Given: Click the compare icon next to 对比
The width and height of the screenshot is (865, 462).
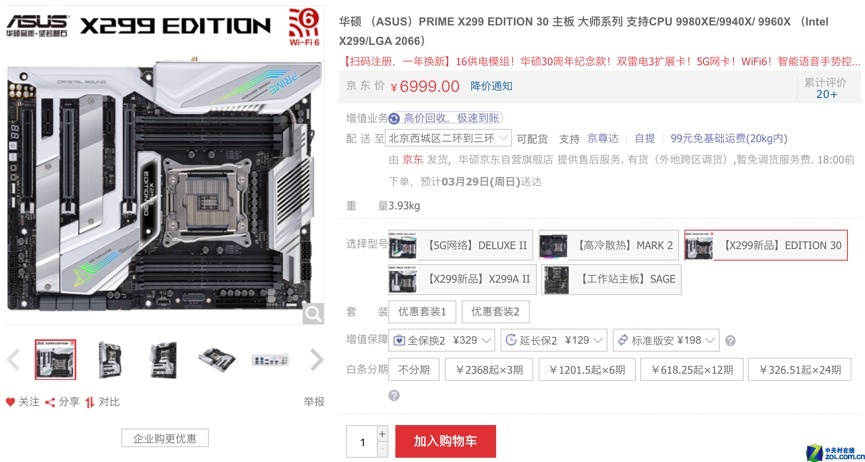Looking at the screenshot, I should [x=90, y=402].
